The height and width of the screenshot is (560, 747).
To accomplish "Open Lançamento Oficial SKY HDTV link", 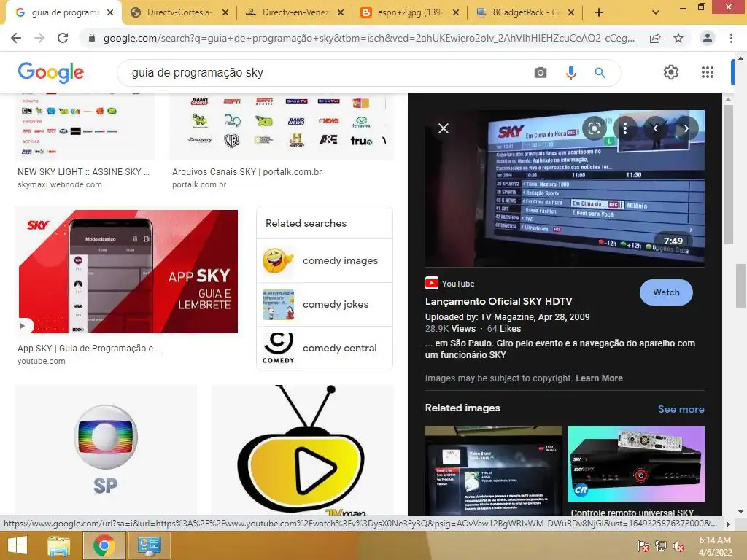I will click(498, 301).
